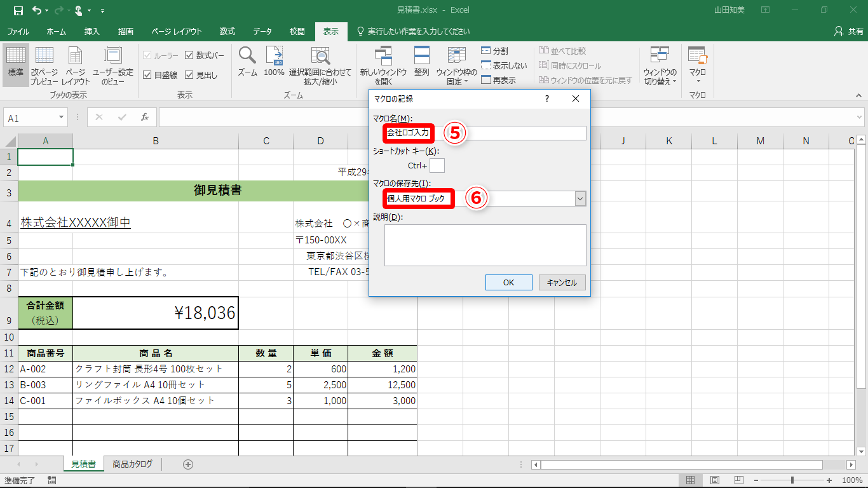
Task: Switch to the ホーム tab
Action: pyautogui.click(x=57, y=31)
